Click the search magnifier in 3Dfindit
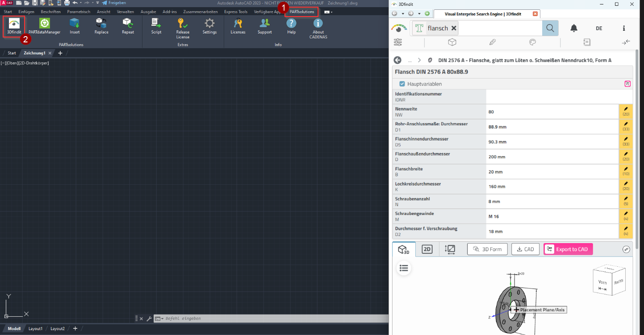 [x=550, y=28]
